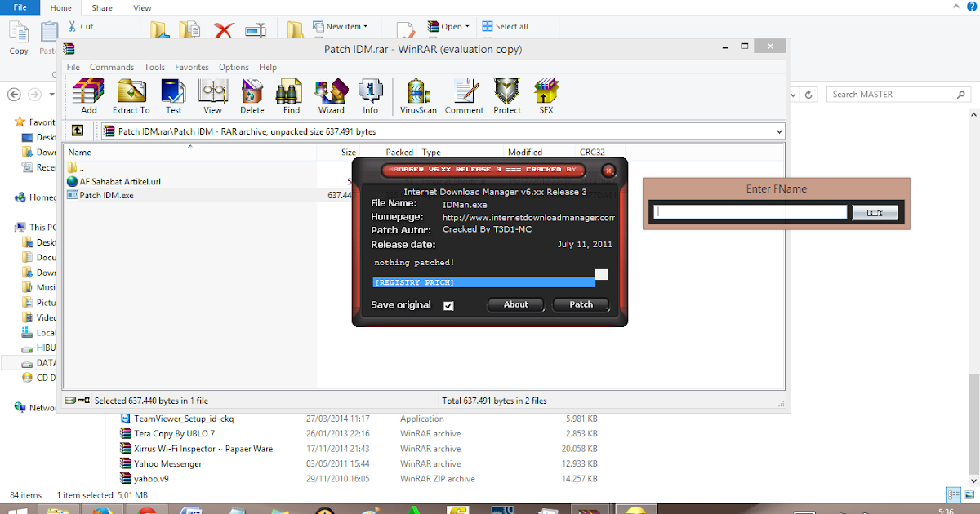Click the Patch button in patcher
This screenshot has height=514, width=980.
tap(581, 304)
